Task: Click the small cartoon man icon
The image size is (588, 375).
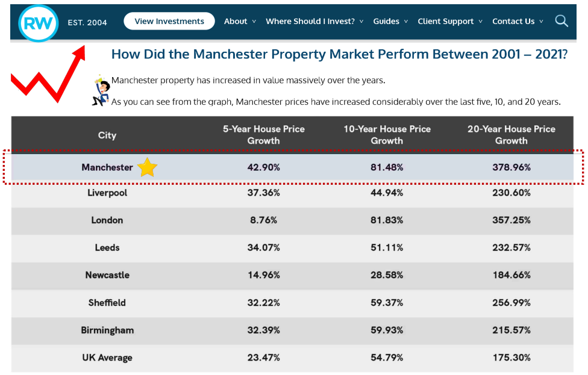Action: tap(100, 90)
